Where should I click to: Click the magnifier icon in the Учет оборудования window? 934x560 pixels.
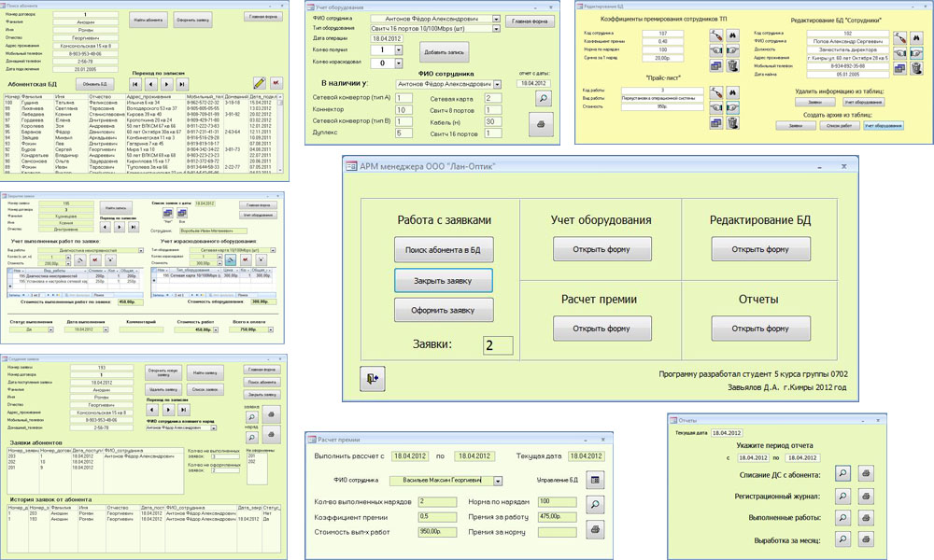pos(544,98)
